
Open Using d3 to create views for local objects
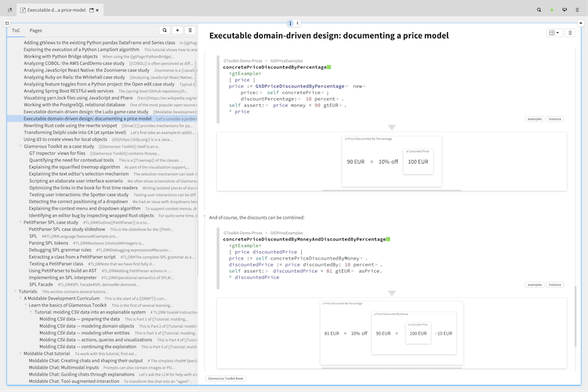[x=65, y=140]
